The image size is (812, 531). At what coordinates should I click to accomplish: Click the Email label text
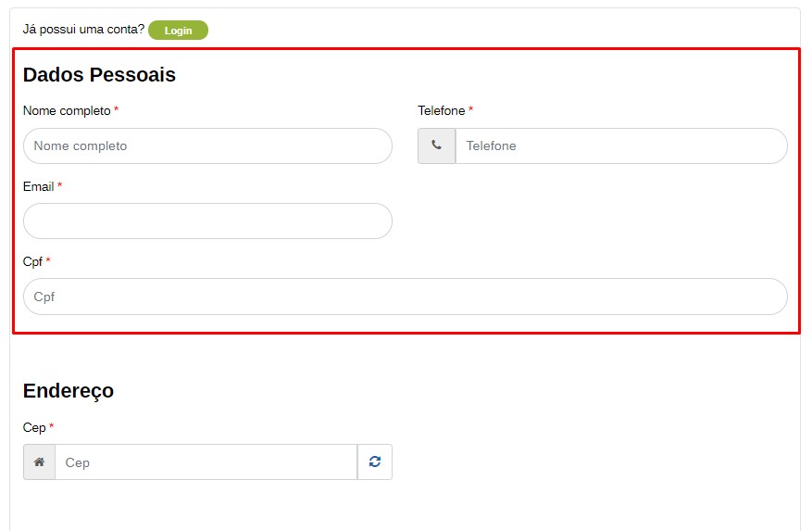pyautogui.click(x=38, y=187)
